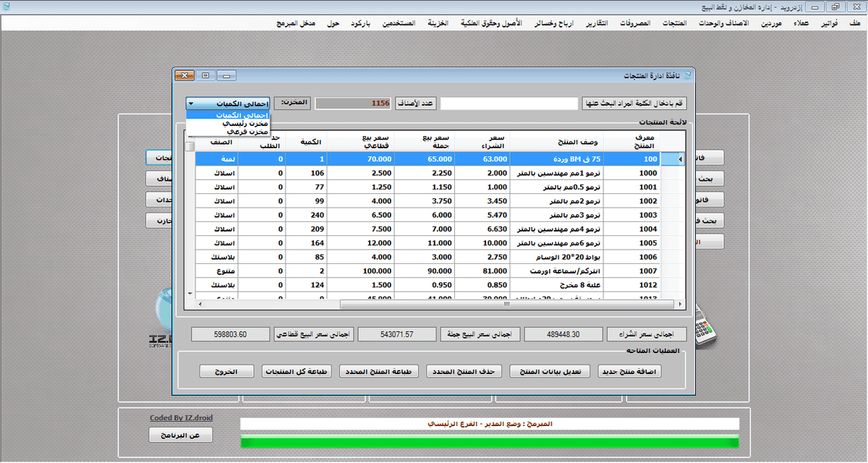This screenshot has width=868, height=463.
Task: Open the التقارير menu
Action: [595, 23]
